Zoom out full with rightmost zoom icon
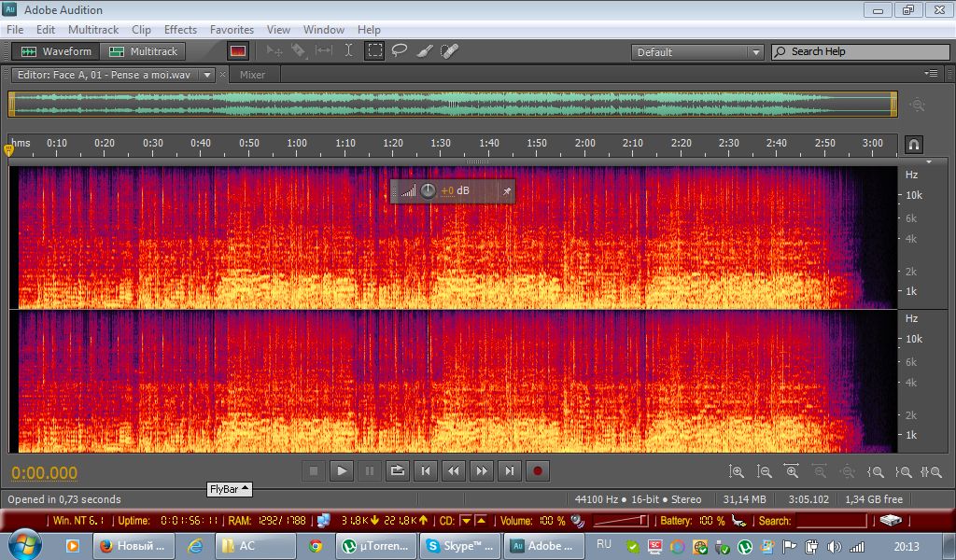Image resolution: width=956 pixels, height=560 pixels. pyautogui.click(x=931, y=472)
